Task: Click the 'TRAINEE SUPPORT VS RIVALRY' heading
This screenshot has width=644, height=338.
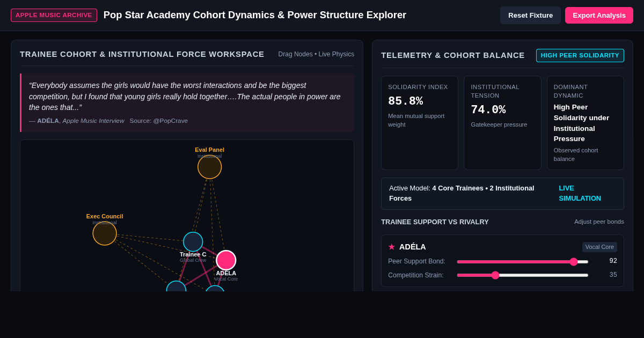Action: point(435,222)
